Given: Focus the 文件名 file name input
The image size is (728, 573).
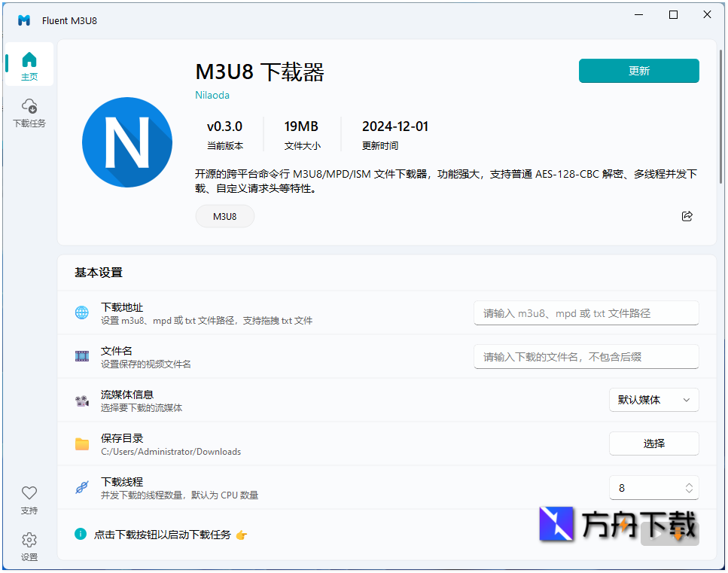Looking at the screenshot, I should (x=586, y=357).
